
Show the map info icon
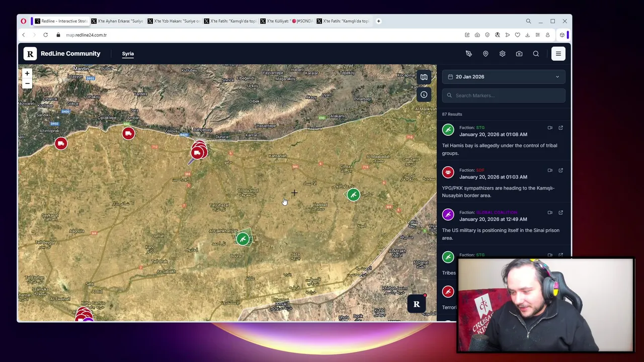(x=424, y=95)
